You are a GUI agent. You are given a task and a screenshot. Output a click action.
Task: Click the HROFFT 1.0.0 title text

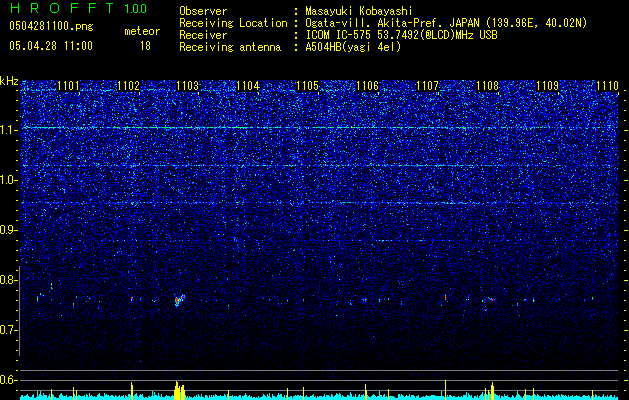pos(78,8)
